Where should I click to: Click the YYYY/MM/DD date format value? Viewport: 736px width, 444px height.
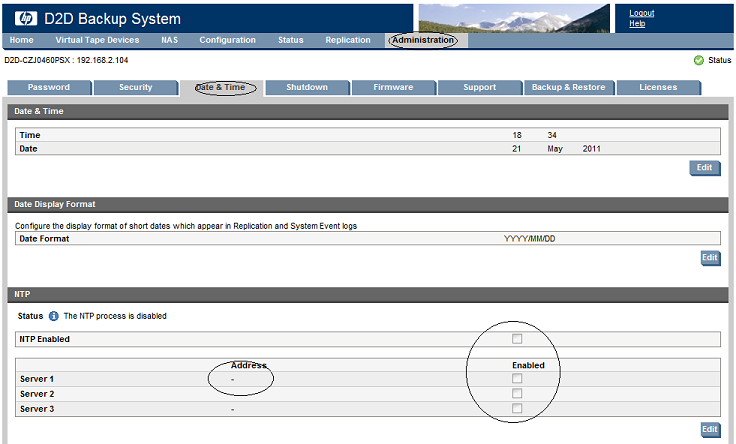[x=529, y=239]
